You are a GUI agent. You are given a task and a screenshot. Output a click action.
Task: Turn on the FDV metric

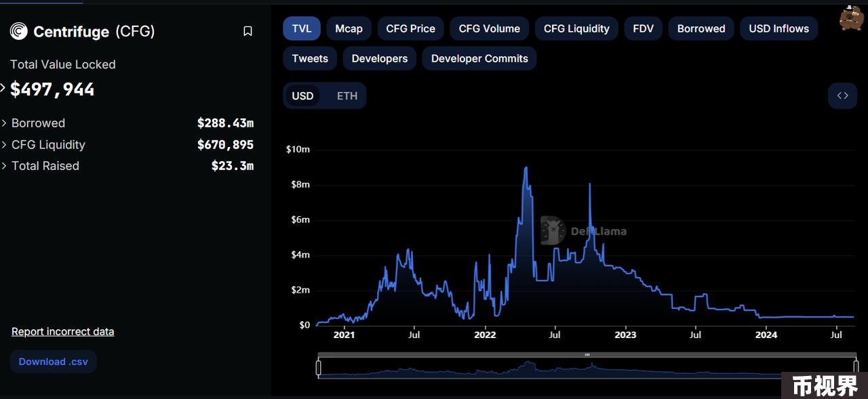point(643,28)
